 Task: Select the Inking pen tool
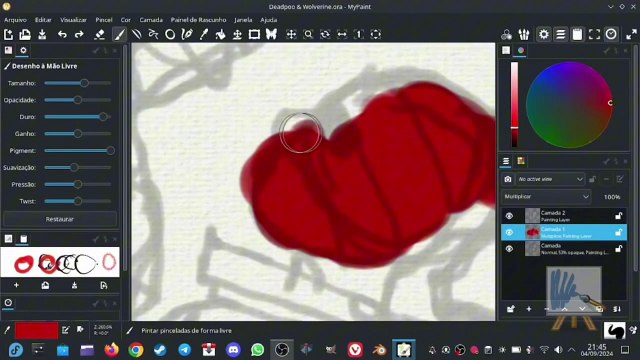point(187,35)
